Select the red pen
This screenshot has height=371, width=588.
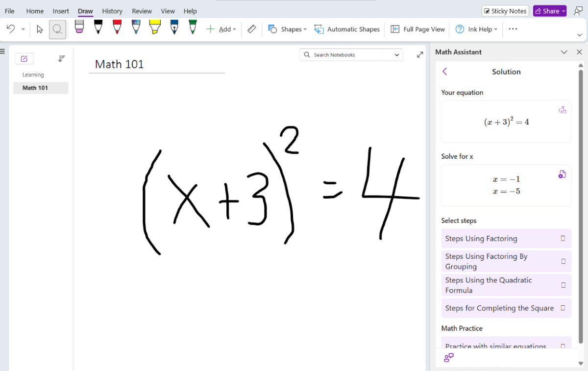coord(117,27)
